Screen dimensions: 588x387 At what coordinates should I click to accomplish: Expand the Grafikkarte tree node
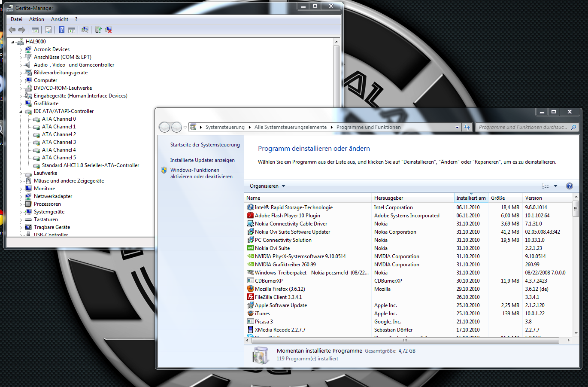(21, 104)
